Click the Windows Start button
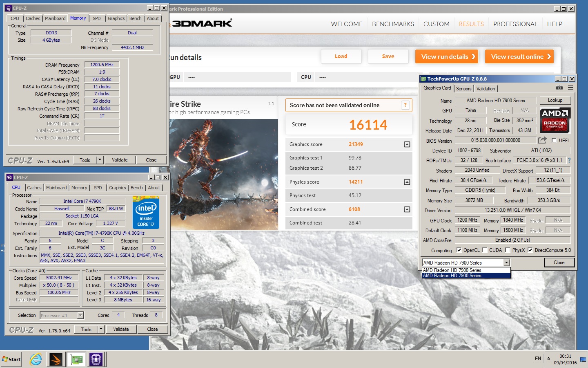Viewport: 588px width, 368px height. (11, 359)
